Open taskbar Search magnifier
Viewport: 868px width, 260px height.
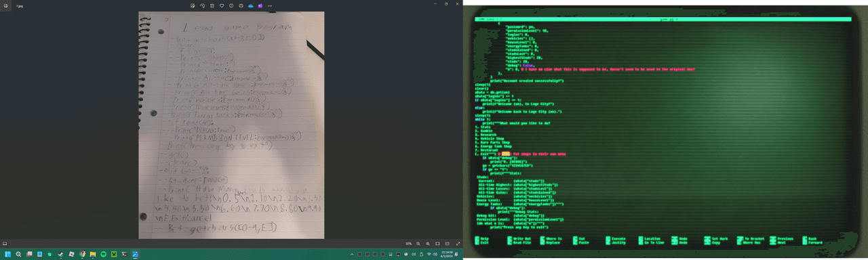click(18, 255)
